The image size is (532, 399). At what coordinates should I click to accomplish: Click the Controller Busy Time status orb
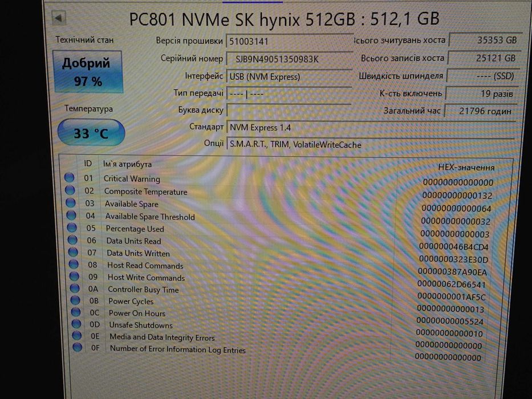(x=75, y=288)
